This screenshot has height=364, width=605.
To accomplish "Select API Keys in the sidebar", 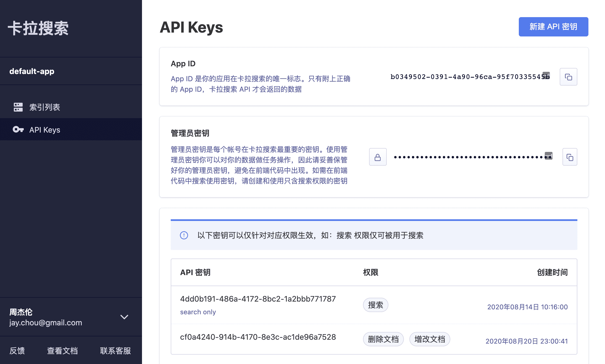I will [45, 130].
